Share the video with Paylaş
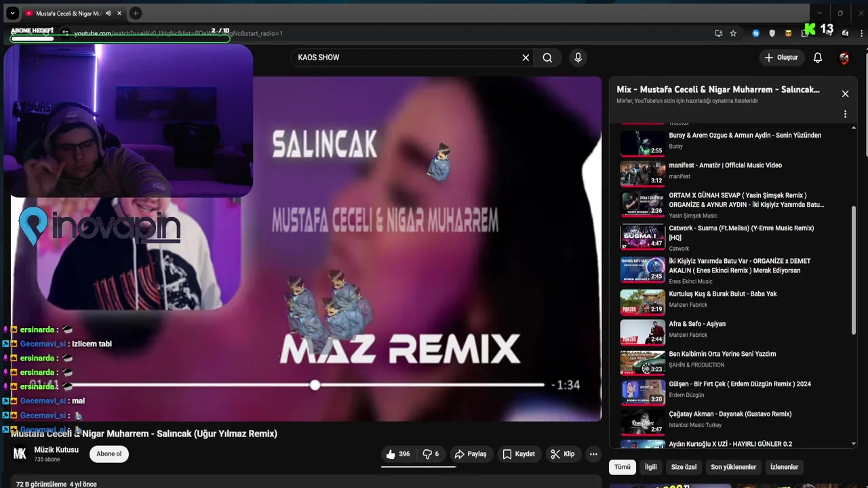This screenshot has height=488, width=868. pos(471,454)
